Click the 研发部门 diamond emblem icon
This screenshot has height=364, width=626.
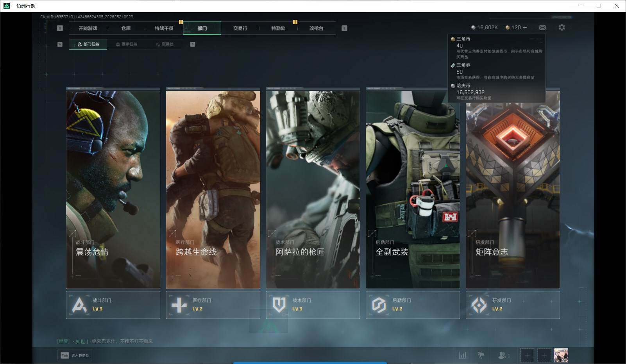point(479,305)
